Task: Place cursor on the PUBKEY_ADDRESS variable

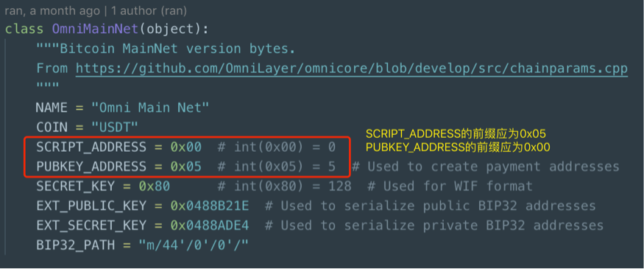Action: (91, 167)
